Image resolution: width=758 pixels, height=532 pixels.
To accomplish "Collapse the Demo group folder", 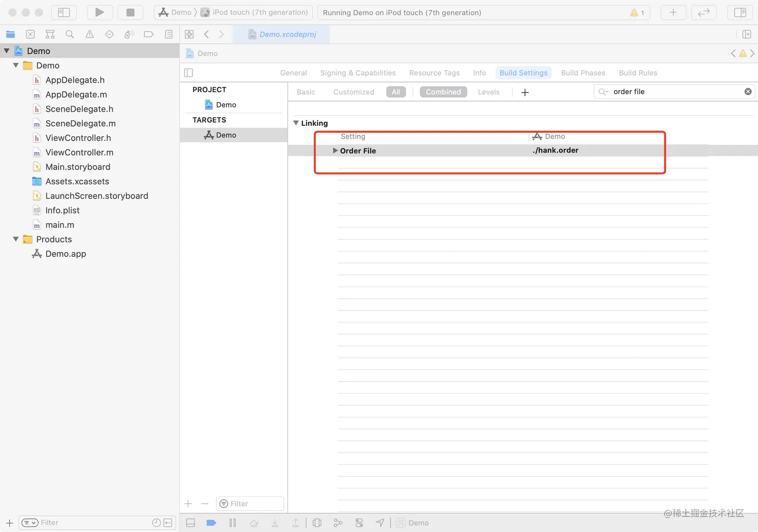I will (x=16, y=65).
